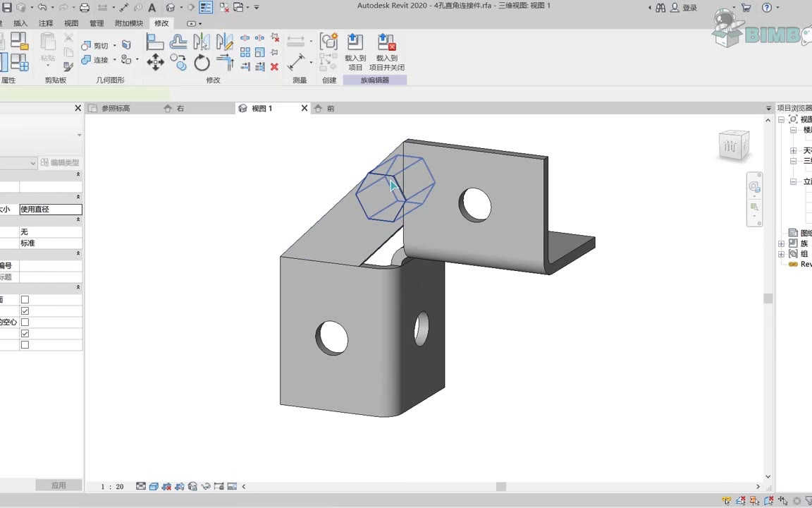Open the 剪切 cut geometry dropdown

click(114, 46)
